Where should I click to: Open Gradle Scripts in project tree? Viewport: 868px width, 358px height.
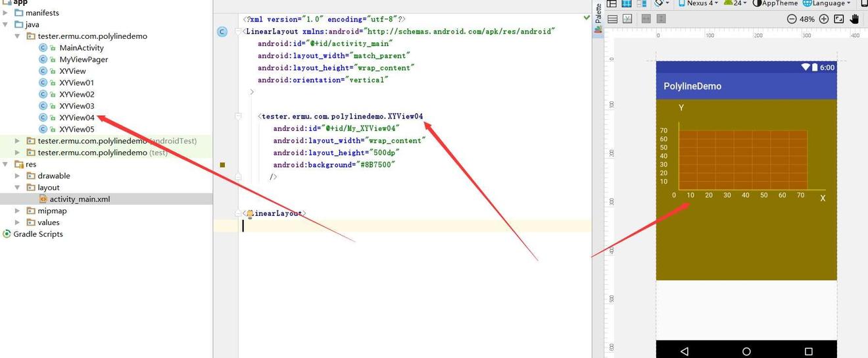click(37, 234)
